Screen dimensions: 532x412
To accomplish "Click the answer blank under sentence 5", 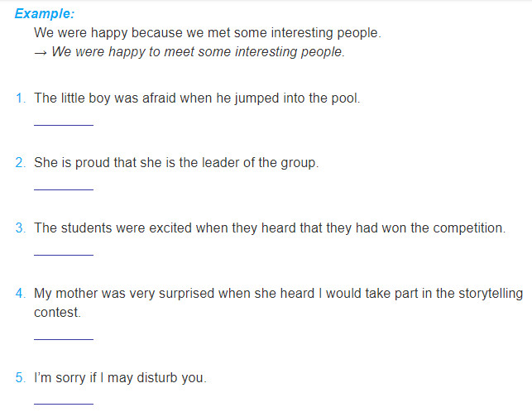I will point(64,404).
